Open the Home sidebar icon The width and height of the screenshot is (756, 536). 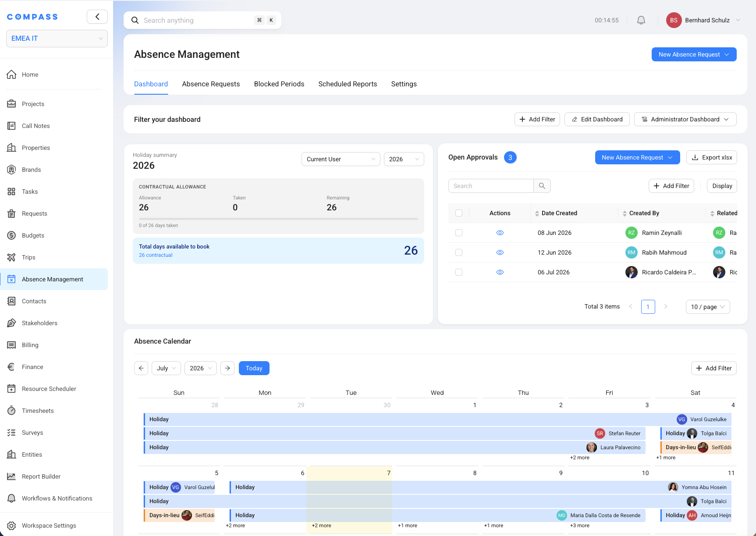coord(12,75)
